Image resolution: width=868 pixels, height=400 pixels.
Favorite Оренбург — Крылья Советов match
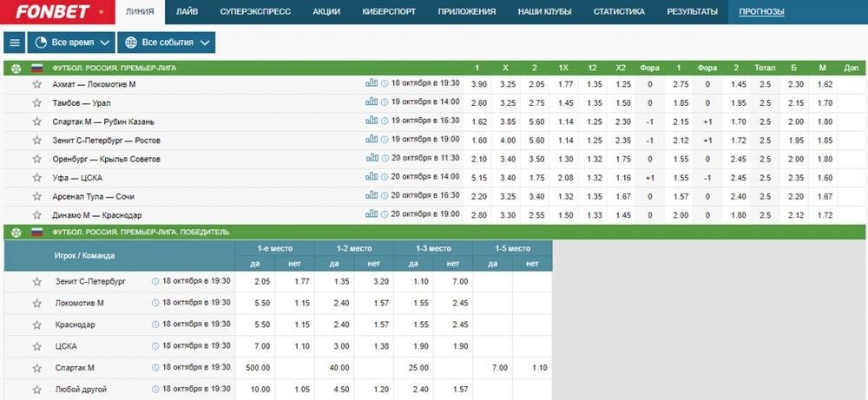pyautogui.click(x=37, y=159)
